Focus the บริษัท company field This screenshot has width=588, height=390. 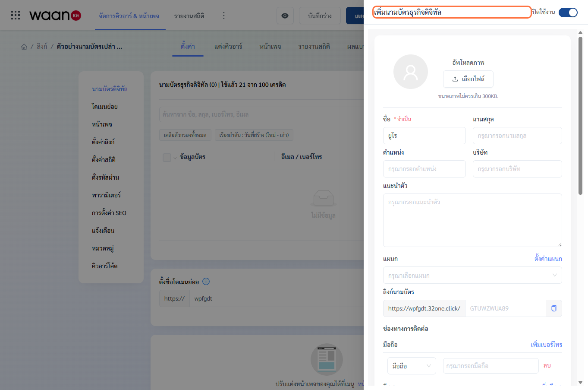tap(517, 169)
